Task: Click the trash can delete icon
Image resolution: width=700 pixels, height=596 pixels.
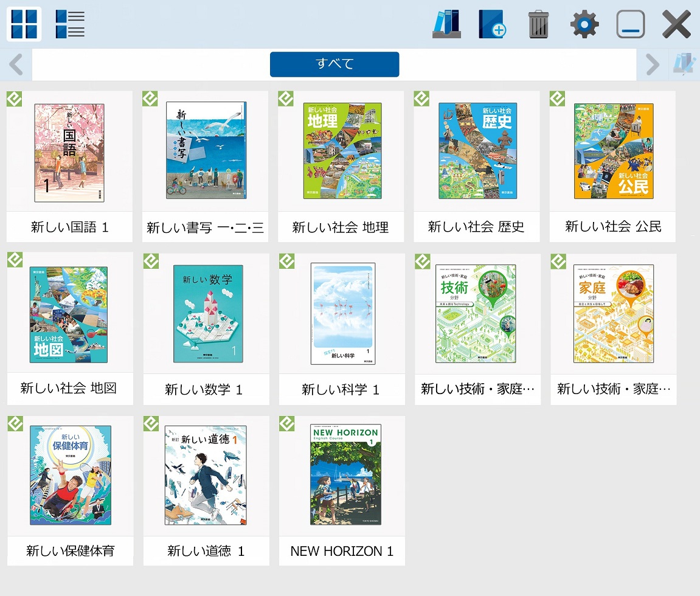Action: 538,24
